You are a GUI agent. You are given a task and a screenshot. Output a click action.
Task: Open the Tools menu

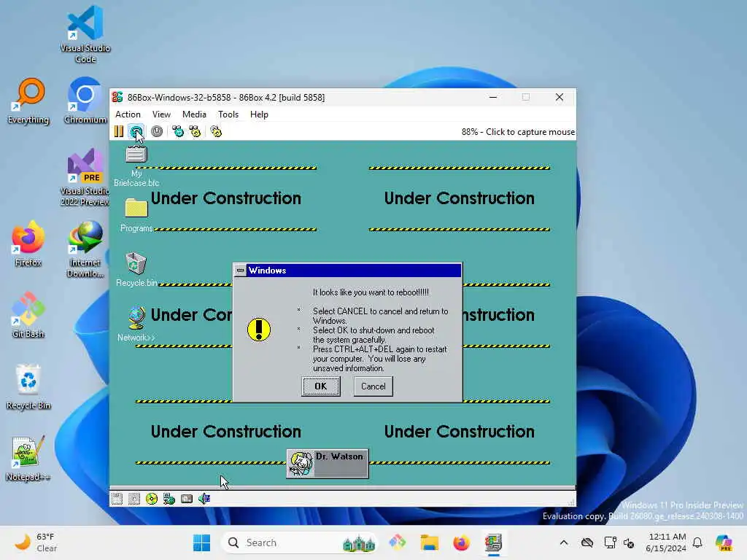point(228,114)
